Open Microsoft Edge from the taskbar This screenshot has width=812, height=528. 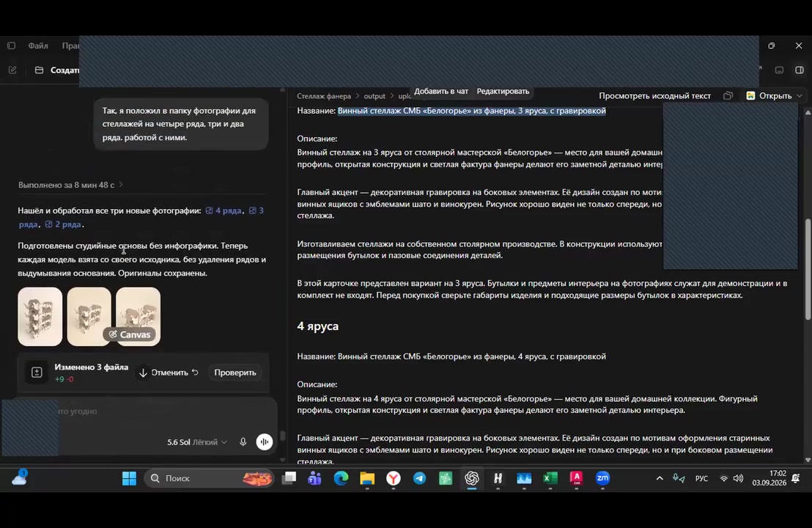[341, 478]
